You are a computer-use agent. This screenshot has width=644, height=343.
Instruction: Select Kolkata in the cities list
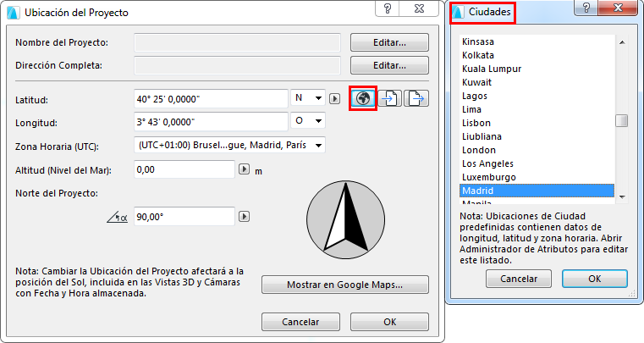tap(537, 55)
